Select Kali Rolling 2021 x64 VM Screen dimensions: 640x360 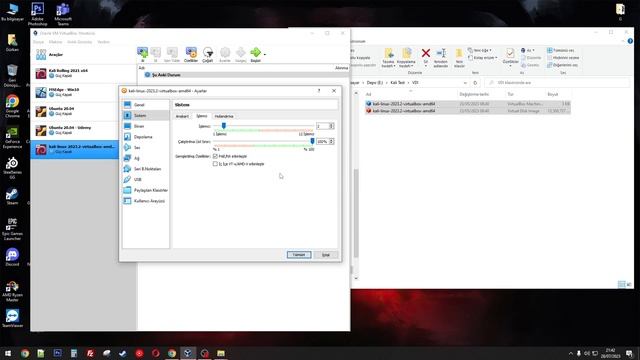(x=83, y=73)
